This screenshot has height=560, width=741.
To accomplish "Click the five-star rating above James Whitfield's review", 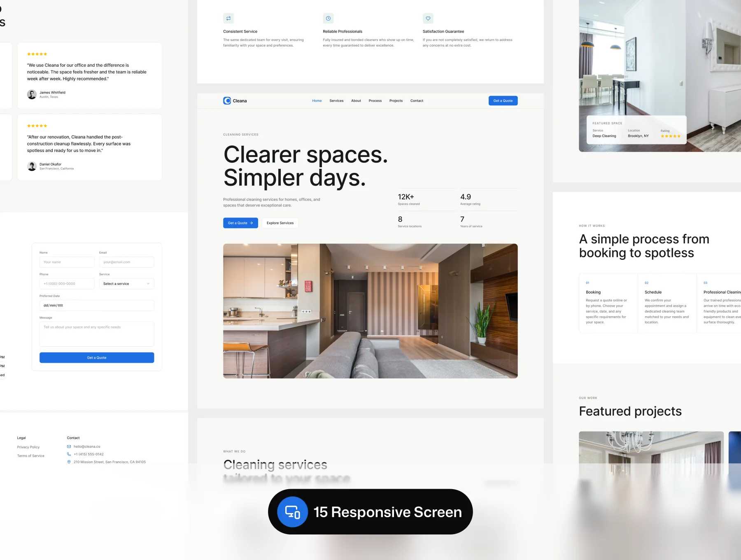I will coord(37,54).
